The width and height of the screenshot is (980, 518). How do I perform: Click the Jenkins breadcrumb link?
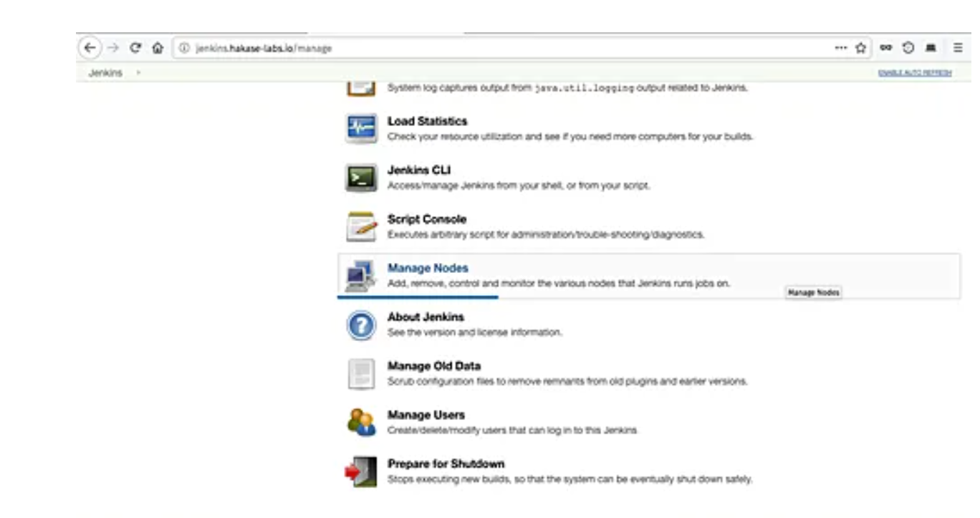pyautogui.click(x=105, y=73)
